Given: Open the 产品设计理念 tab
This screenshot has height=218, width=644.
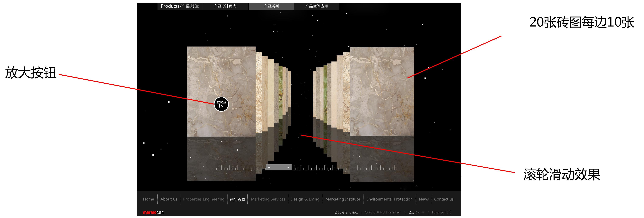Looking at the screenshot, I should [x=225, y=6].
